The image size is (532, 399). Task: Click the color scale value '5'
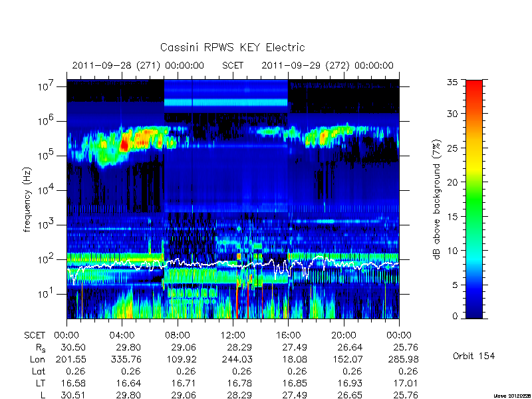(455, 285)
